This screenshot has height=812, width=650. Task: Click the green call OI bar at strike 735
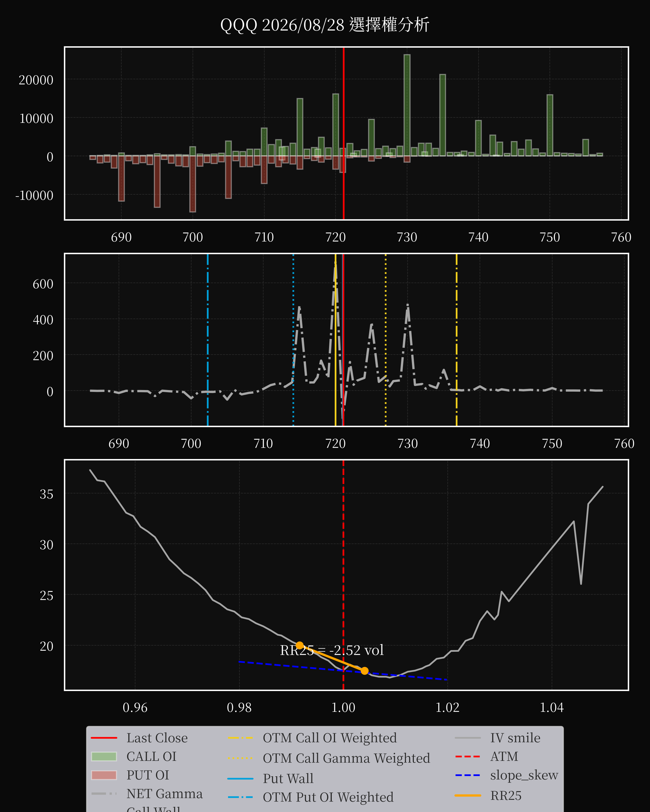point(443,115)
